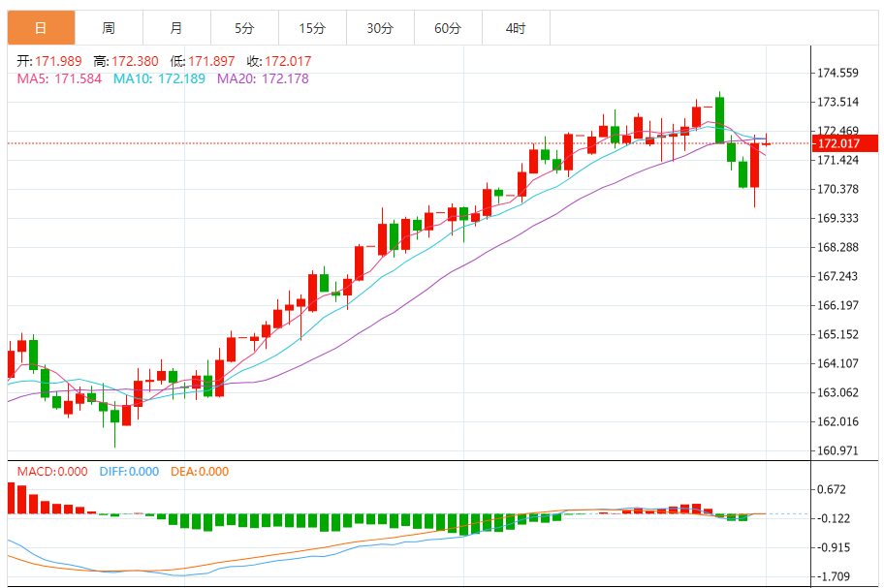Click the MA5: 171.584 indicator label
The width and height of the screenshot is (884, 588).
pyautogui.click(x=60, y=78)
